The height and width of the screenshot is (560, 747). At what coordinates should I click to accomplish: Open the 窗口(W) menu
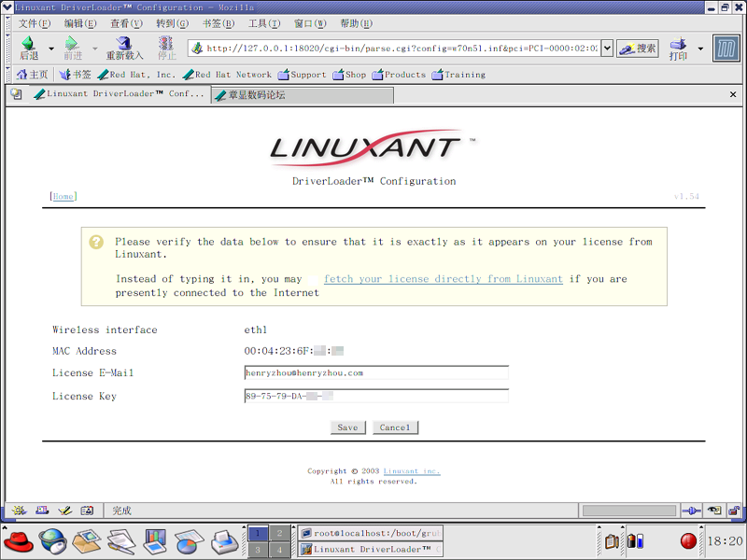pyautogui.click(x=310, y=23)
